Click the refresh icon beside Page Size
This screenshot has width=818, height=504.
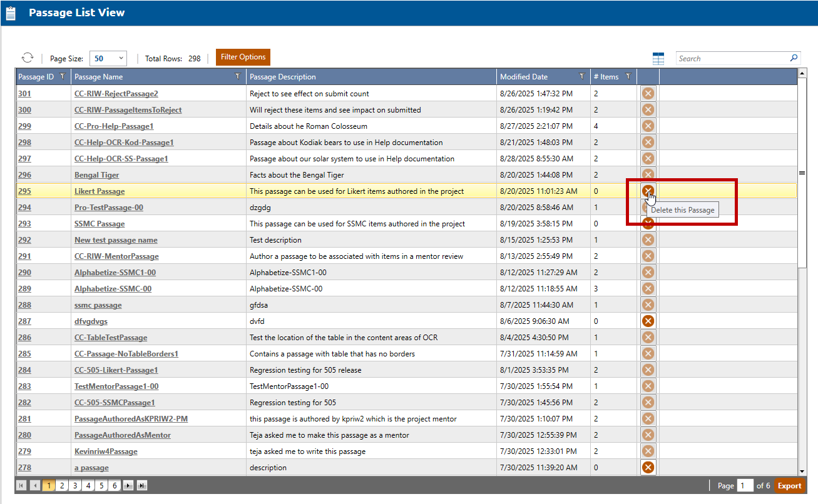[x=27, y=58]
